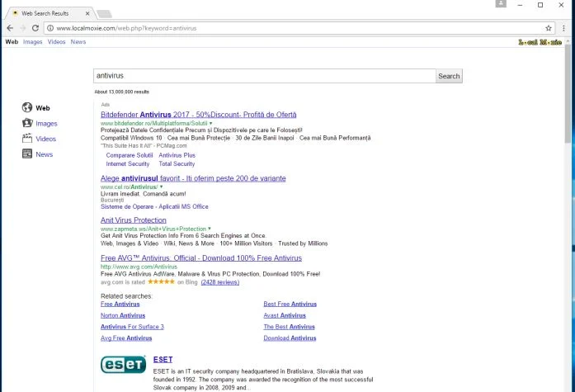Open News in left sidebar

pos(45,154)
